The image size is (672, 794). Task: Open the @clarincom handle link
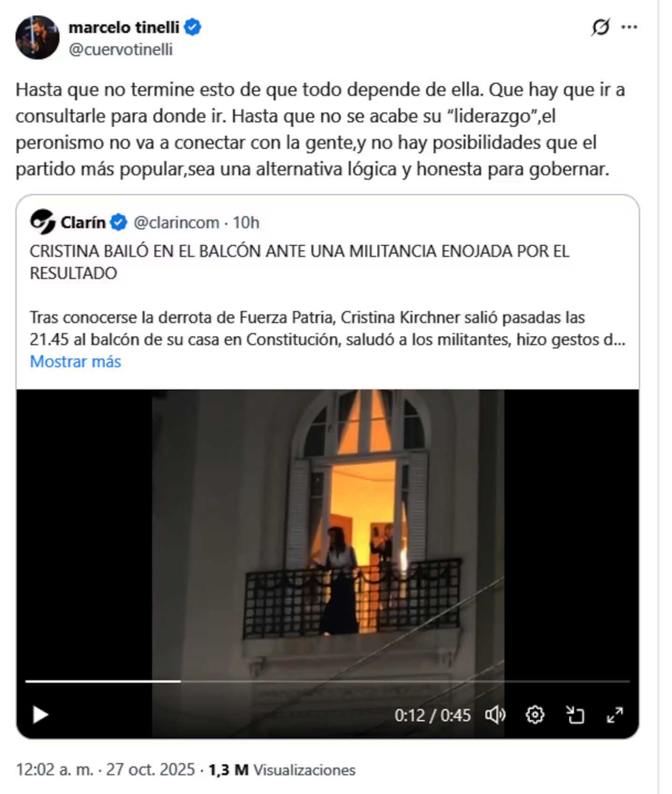176,223
